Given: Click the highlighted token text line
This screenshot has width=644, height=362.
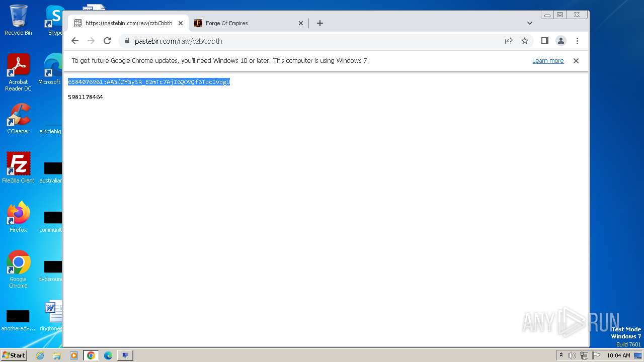Looking at the screenshot, I should coord(149,82).
